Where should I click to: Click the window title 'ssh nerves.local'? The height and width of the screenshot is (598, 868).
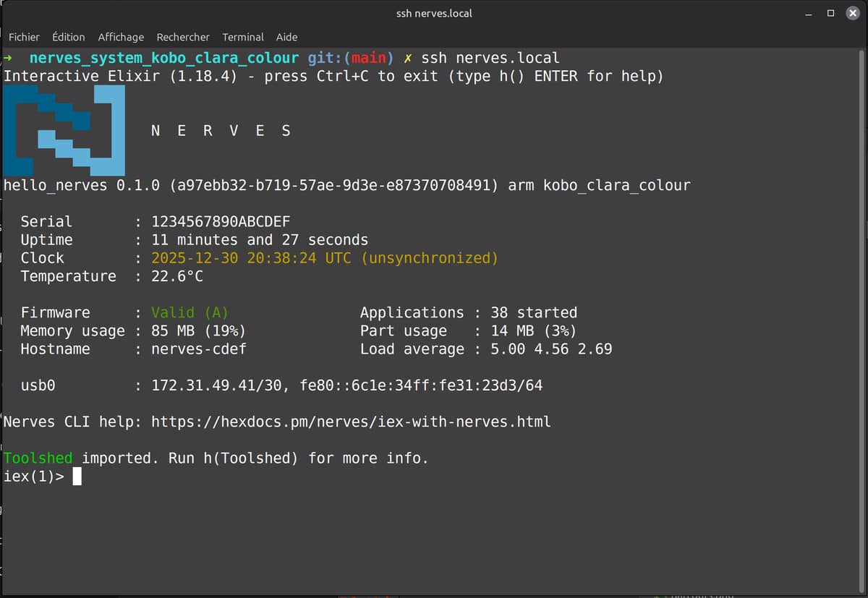click(x=434, y=13)
